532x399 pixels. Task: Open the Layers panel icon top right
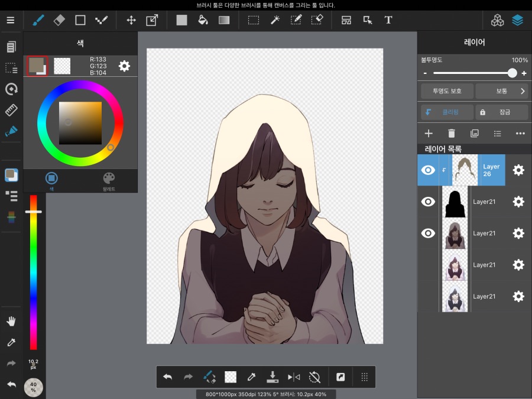(x=518, y=20)
